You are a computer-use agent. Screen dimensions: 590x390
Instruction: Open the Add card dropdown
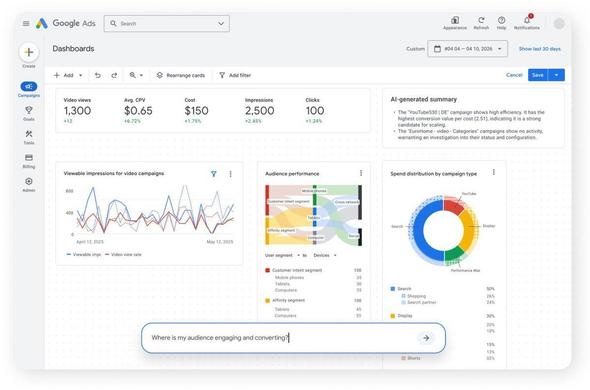(x=68, y=75)
